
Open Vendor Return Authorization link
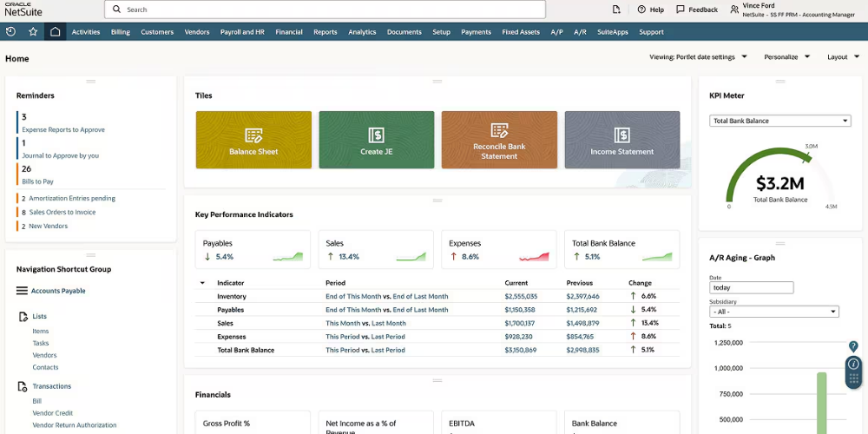point(74,425)
